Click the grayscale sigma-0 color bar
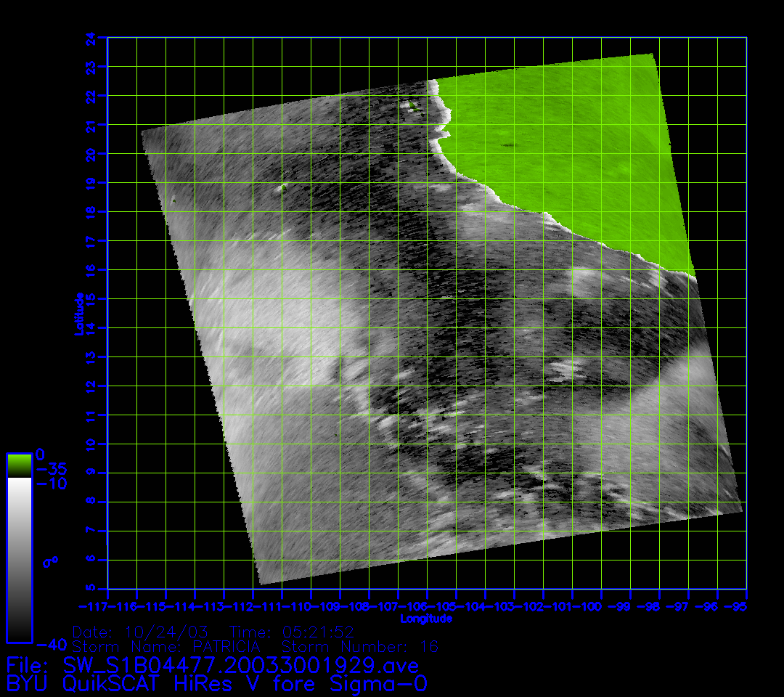The height and width of the screenshot is (697, 784). (x=19, y=559)
